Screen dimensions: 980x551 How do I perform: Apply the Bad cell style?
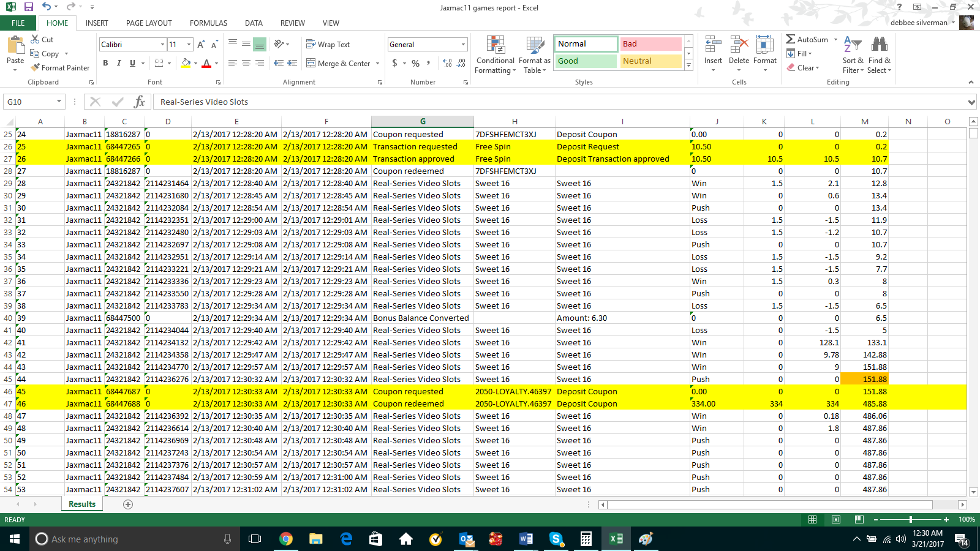tap(650, 43)
